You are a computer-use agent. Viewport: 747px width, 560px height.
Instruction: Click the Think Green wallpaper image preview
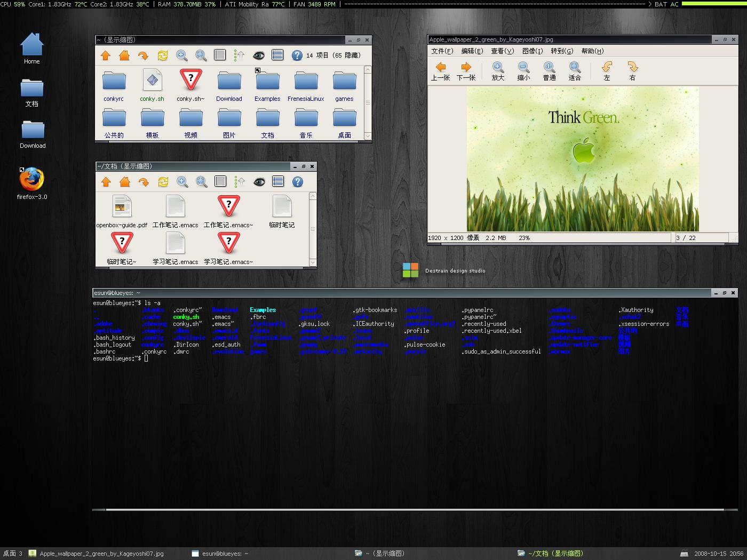[x=583, y=159]
